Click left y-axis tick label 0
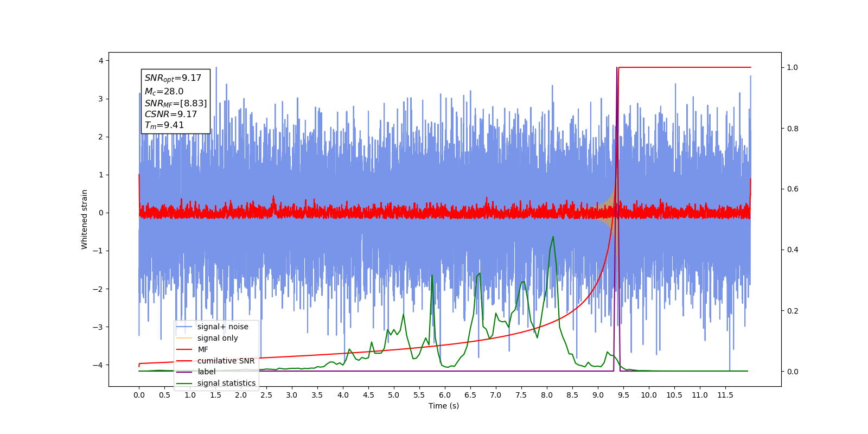 point(101,213)
